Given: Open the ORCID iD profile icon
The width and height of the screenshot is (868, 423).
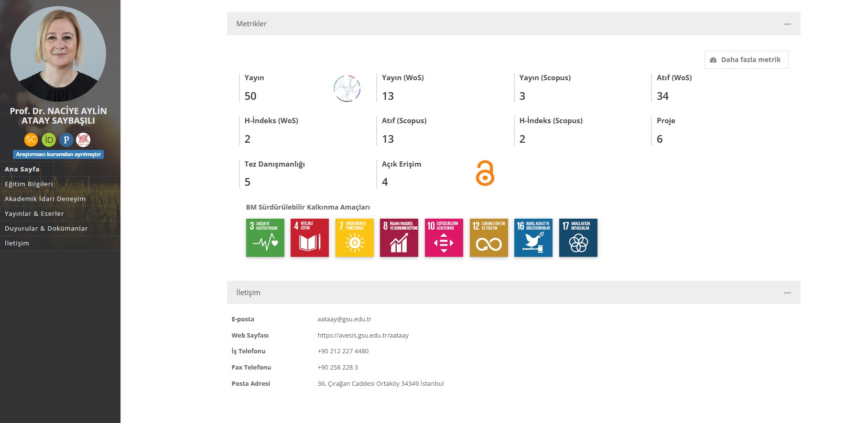Looking at the screenshot, I should coord(49,139).
